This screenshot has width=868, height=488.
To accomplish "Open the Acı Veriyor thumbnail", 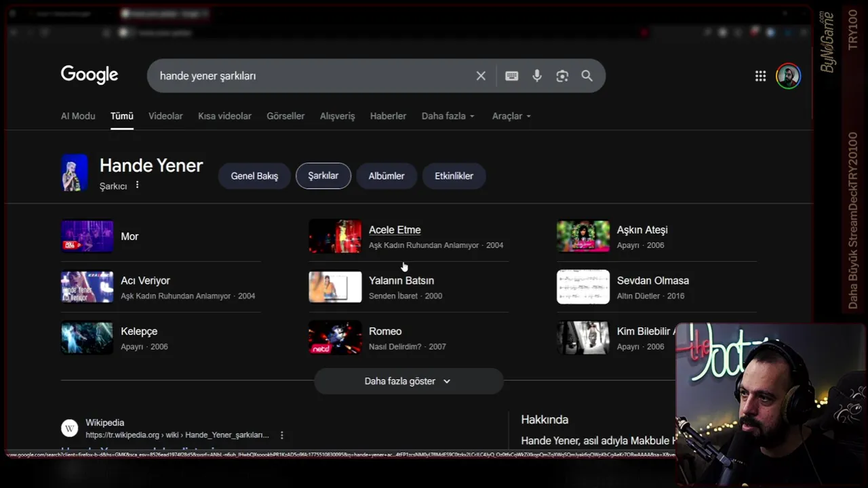I will click(x=87, y=287).
